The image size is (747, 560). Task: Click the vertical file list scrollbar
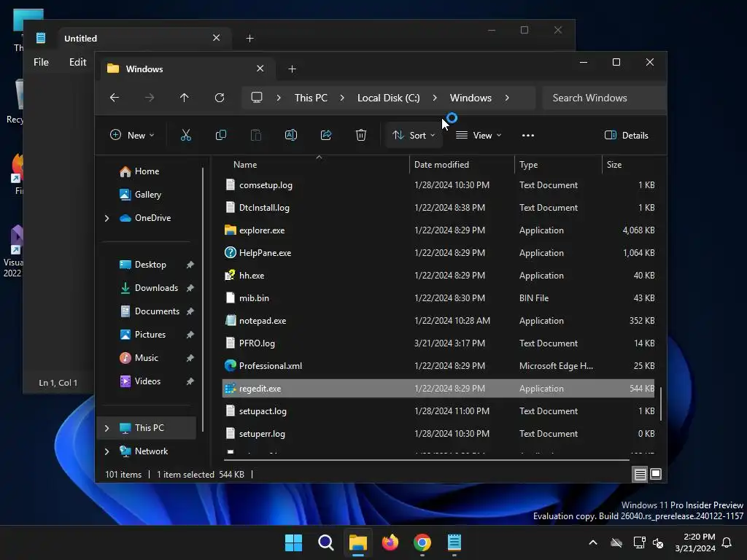pos(661,404)
